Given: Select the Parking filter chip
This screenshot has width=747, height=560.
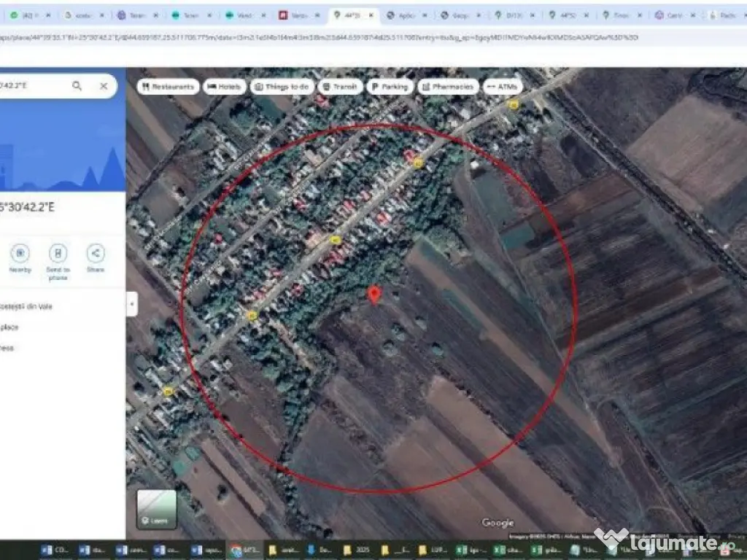Looking at the screenshot, I should pos(390,87).
